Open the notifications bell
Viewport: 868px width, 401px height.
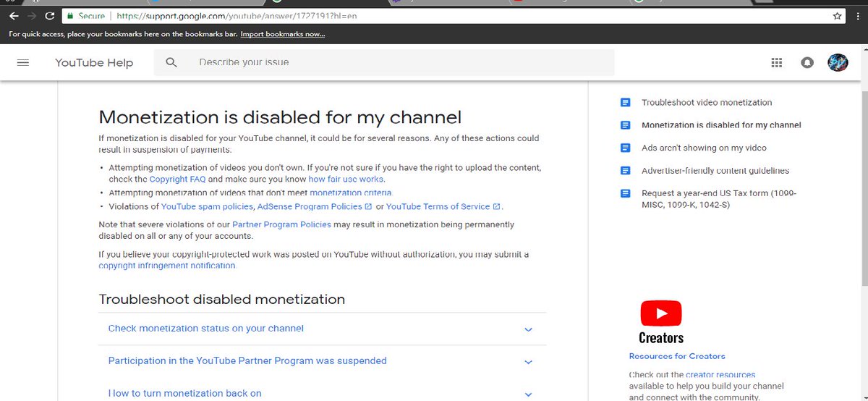click(x=807, y=63)
